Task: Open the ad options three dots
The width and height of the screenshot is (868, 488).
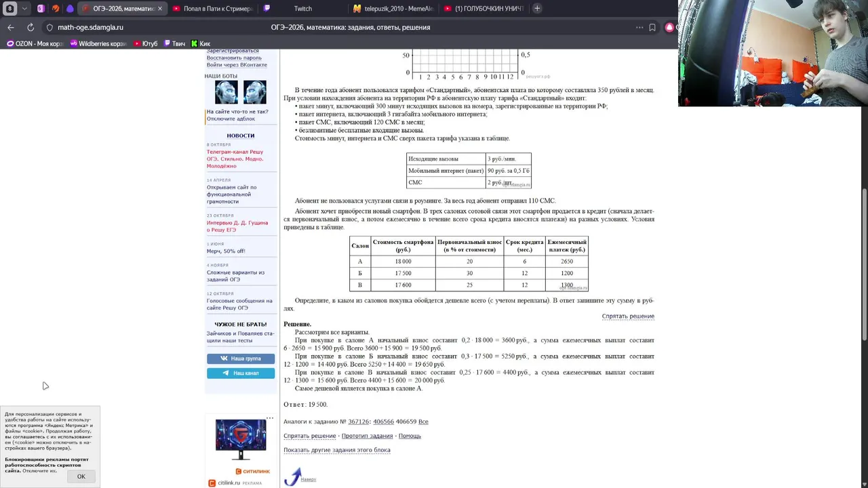Action: [270, 418]
